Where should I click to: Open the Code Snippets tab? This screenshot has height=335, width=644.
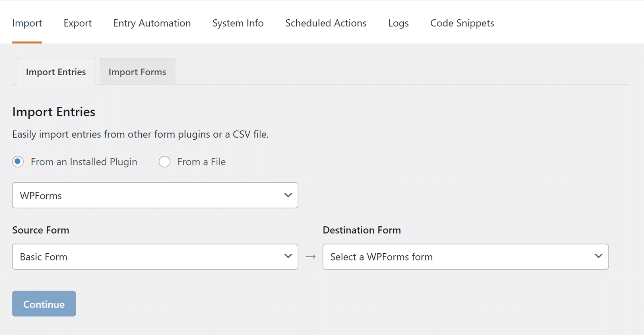click(x=462, y=23)
